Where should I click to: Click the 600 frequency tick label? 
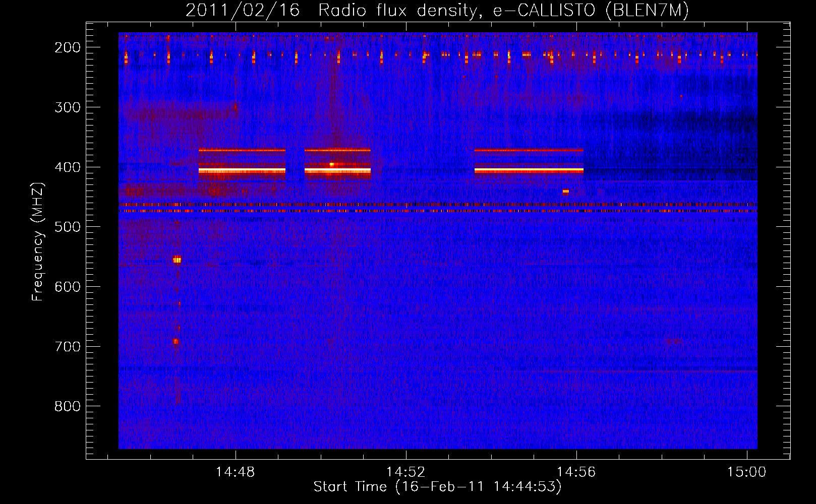click(68, 287)
